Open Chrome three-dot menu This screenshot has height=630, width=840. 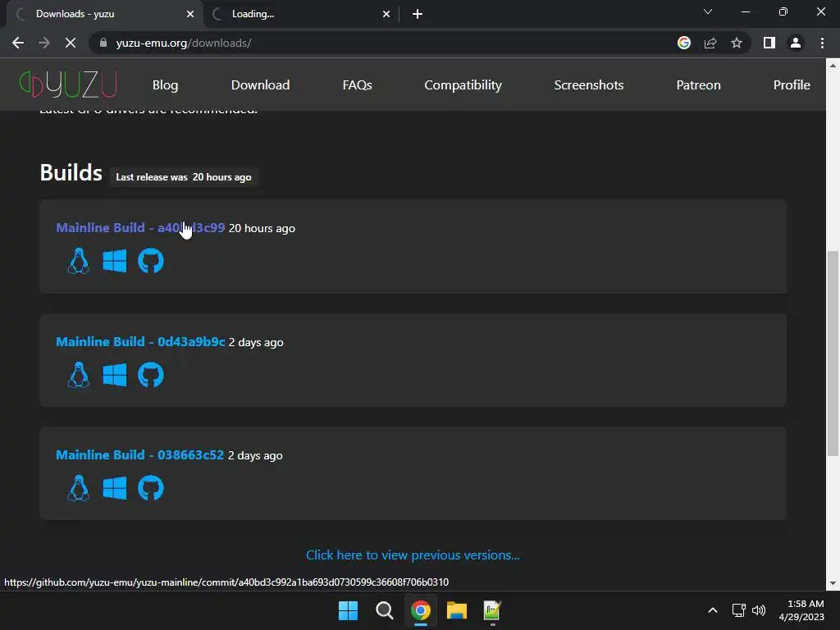(822, 43)
